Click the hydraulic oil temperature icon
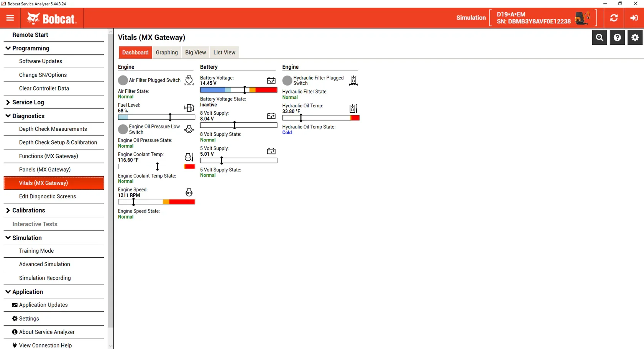The width and height of the screenshot is (644, 349). pos(353,109)
